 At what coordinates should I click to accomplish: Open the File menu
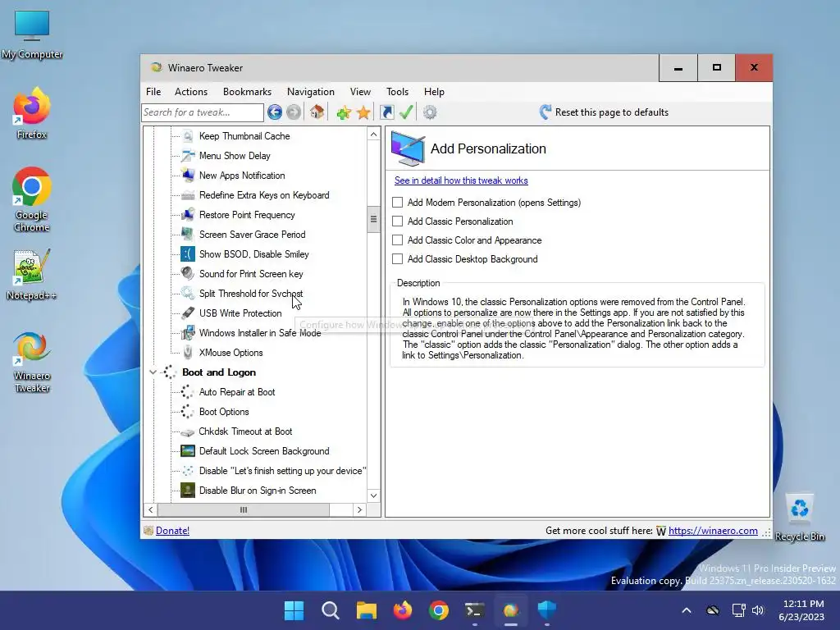pyautogui.click(x=153, y=92)
